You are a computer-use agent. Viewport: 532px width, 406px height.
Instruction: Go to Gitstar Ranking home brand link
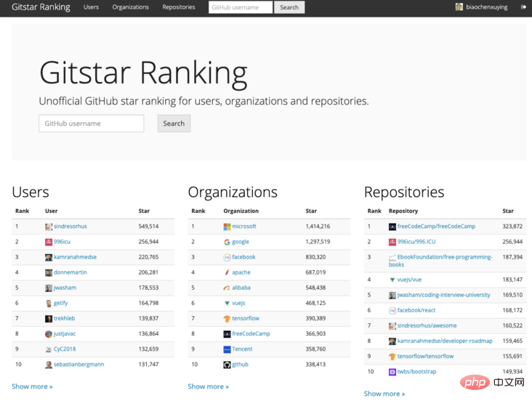pyautogui.click(x=41, y=7)
